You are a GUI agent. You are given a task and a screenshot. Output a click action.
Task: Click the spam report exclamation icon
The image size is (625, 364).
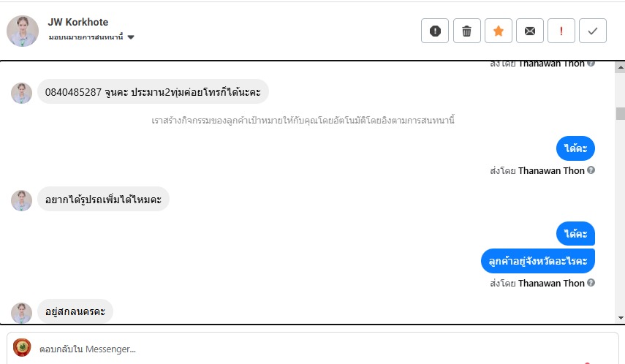(435, 31)
